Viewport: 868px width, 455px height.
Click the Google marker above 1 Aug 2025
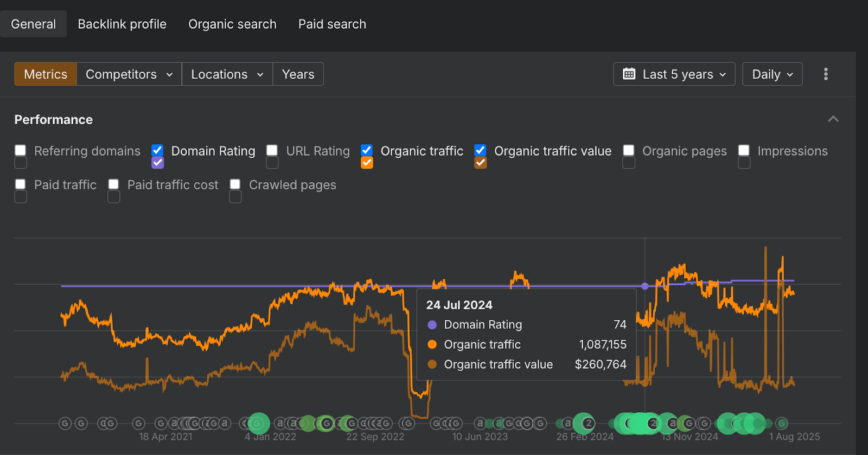[782, 423]
